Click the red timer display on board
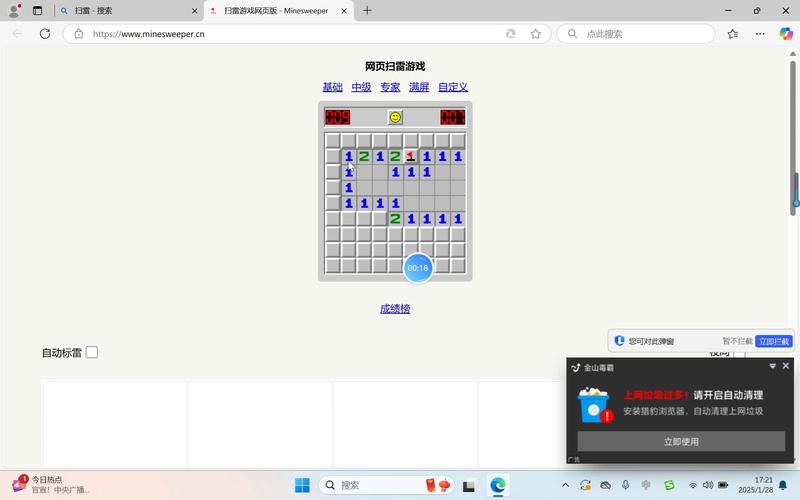This screenshot has height=500, width=800. [x=453, y=117]
